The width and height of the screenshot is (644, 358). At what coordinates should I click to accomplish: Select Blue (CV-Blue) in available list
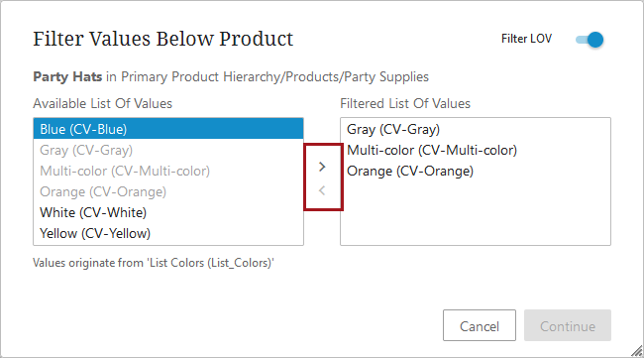(x=168, y=129)
